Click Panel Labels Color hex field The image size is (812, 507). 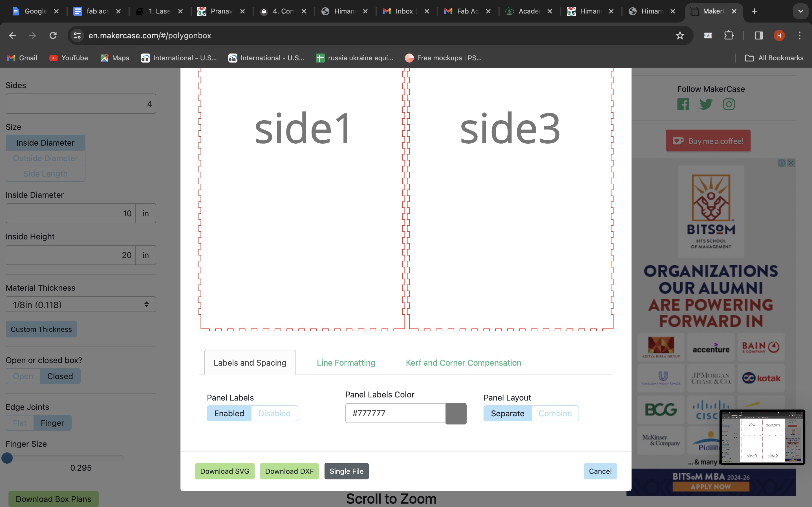(395, 413)
